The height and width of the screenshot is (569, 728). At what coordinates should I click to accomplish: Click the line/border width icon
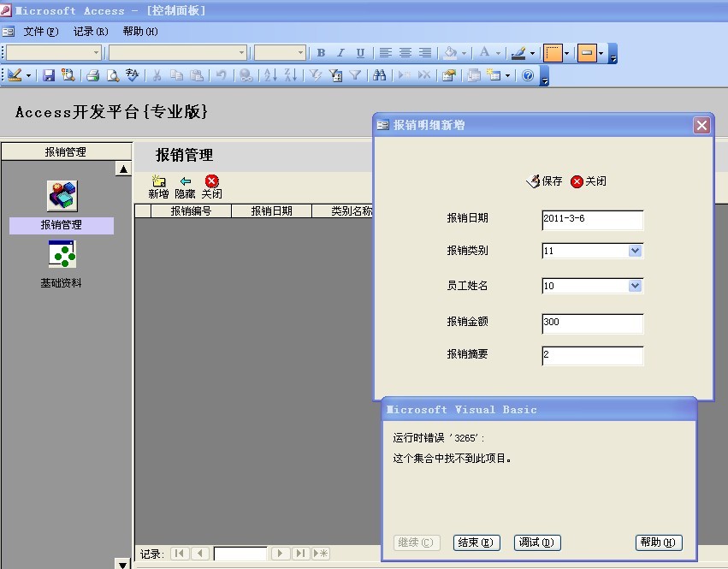pos(553,53)
